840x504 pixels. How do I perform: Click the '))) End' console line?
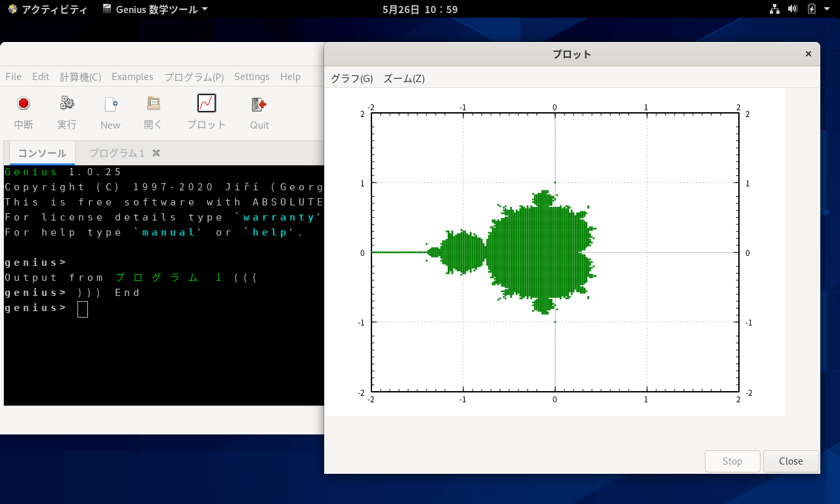pyautogui.click(x=109, y=293)
